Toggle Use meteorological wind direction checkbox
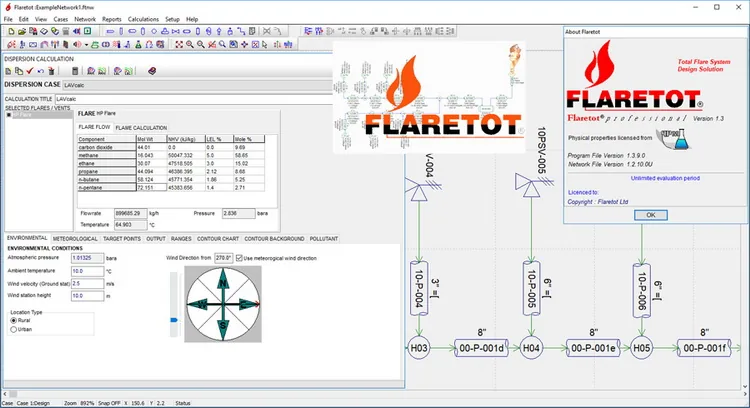 click(x=239, y=258)
